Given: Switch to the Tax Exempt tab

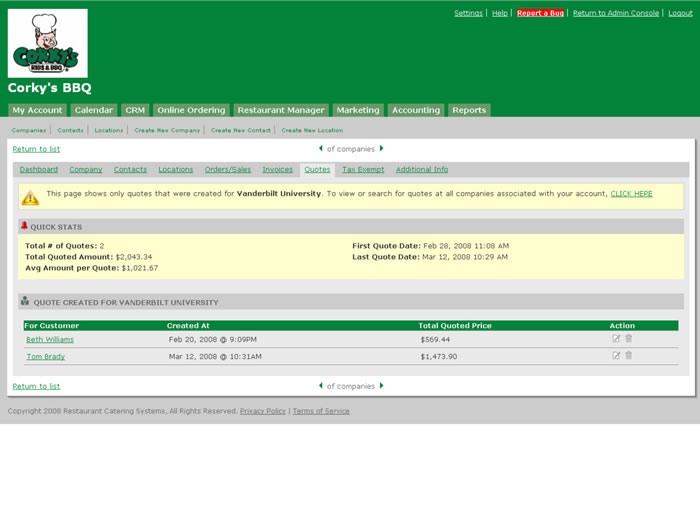Looking at the screenshot, I should (x=363, y=170).
